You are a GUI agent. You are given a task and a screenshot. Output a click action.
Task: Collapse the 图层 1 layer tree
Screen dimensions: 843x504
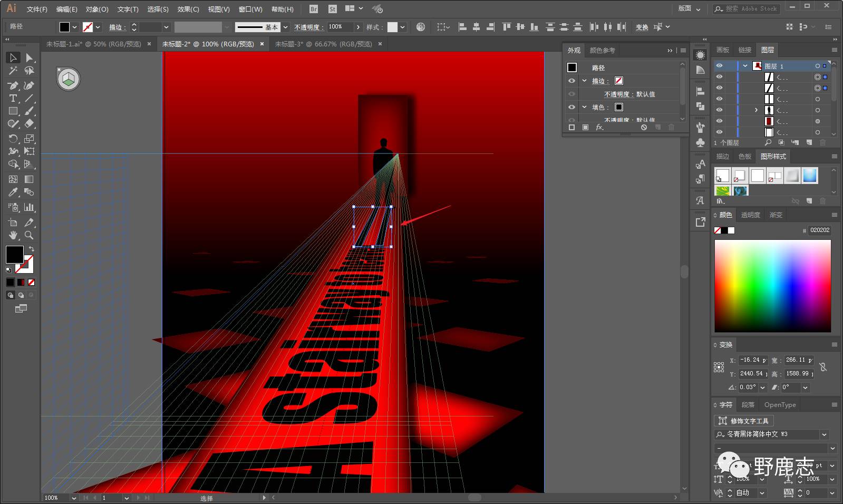pos(745,66)
